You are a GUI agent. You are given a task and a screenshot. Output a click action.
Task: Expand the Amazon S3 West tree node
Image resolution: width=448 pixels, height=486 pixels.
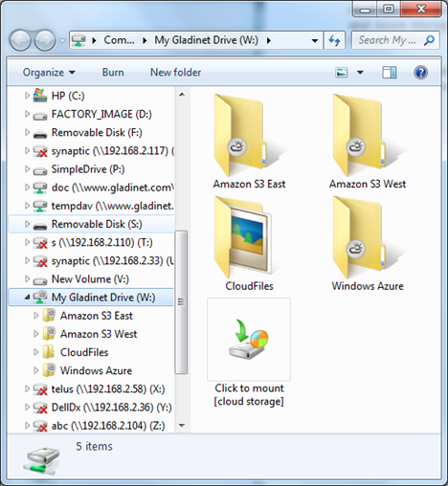coord(36,334)
